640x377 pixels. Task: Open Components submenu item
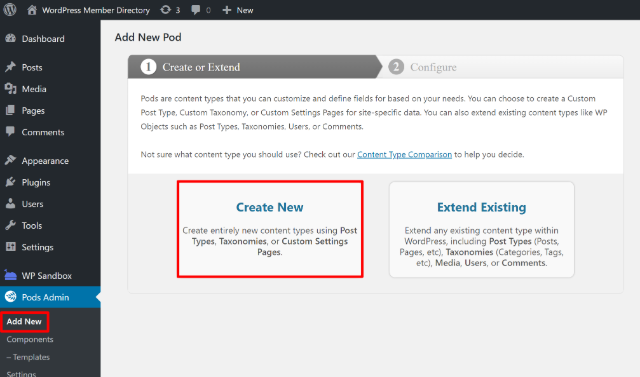(30, 339)
